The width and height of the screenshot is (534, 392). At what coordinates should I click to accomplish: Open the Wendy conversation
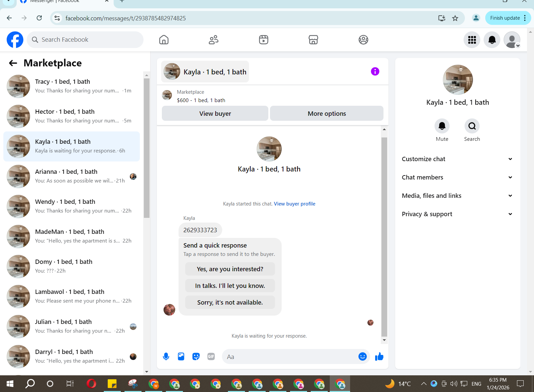tap(71, 207)
